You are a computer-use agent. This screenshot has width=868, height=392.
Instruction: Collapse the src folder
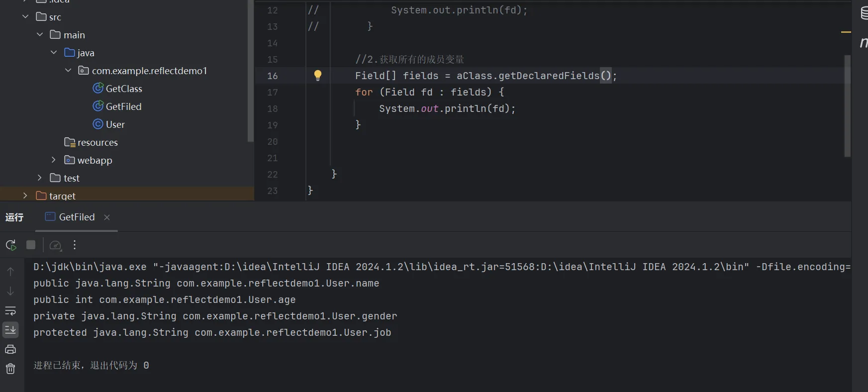pyautogui.click(x=25, y=17)
